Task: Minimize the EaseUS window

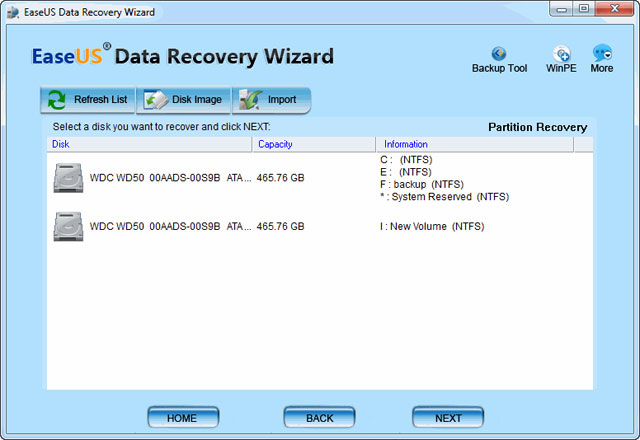Action: pyautogui.click(x=561, y=9)
